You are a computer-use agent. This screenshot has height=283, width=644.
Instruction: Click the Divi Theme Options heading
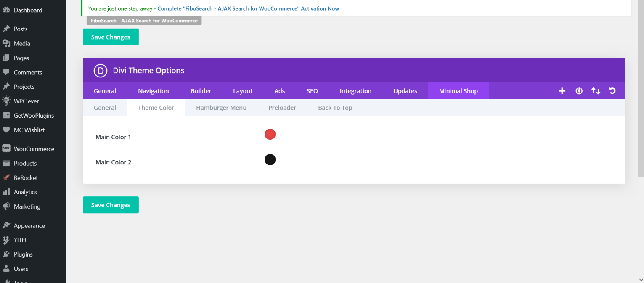coord(148,70)
